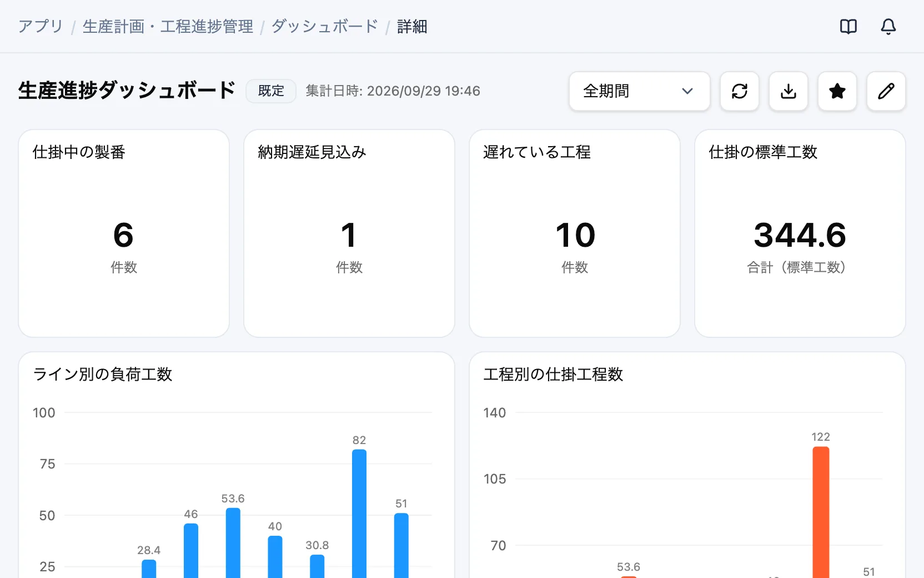The image size is (924, 578).
Task: Select 詳細 breadcrumb item
Action: tap(412, 26)
